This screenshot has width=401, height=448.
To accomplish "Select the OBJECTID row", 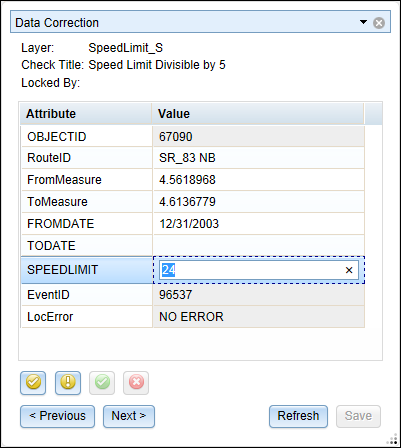I will pyautogui.click(x=193, y=137).
